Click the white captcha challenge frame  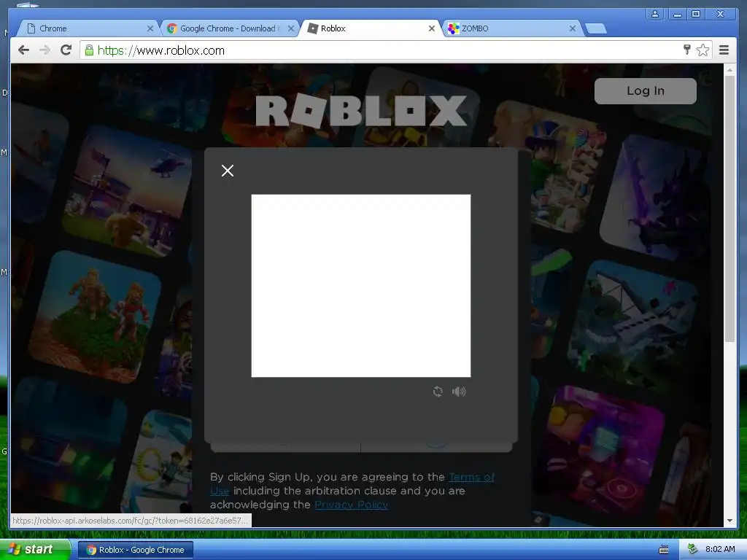[x=360, y=286]
